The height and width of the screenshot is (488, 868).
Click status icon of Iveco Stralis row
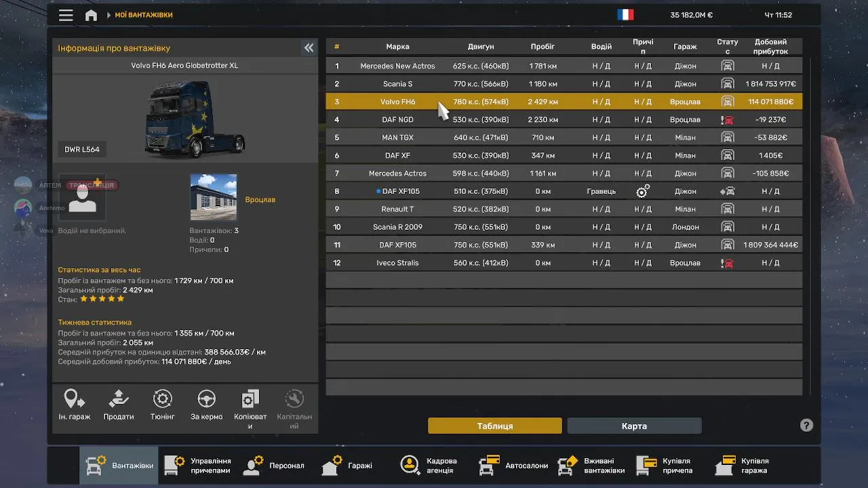coord(728,263)
